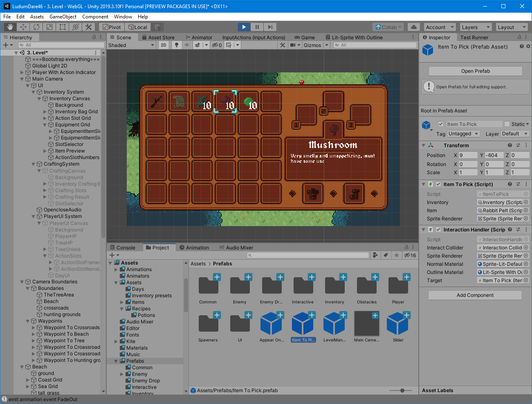Expand Inventory Bag Grid node
532x404 pixels.
pyautogui.click(x=45, y=112)
